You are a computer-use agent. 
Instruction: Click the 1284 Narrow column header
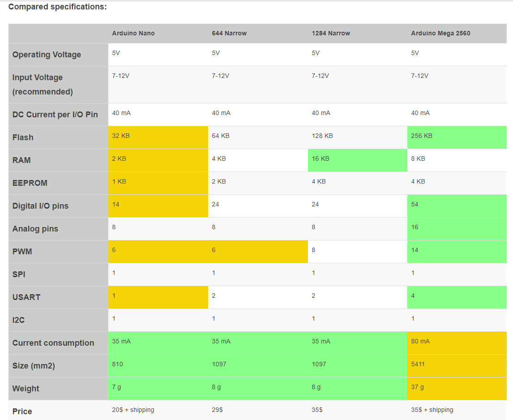331,33
